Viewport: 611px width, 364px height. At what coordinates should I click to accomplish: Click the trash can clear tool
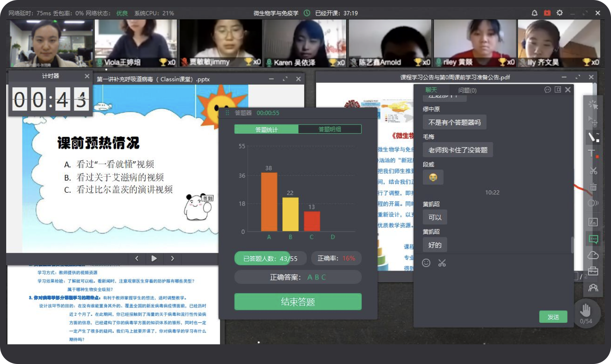(593, 187)
